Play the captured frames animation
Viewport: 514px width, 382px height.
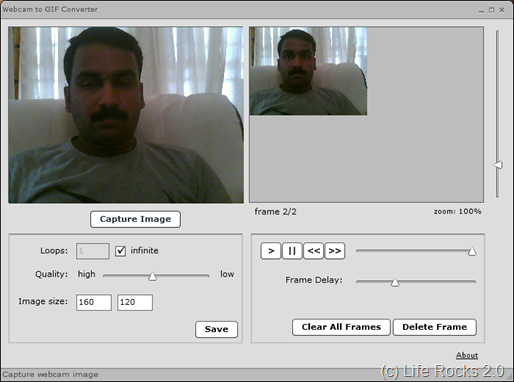point(271,251)
